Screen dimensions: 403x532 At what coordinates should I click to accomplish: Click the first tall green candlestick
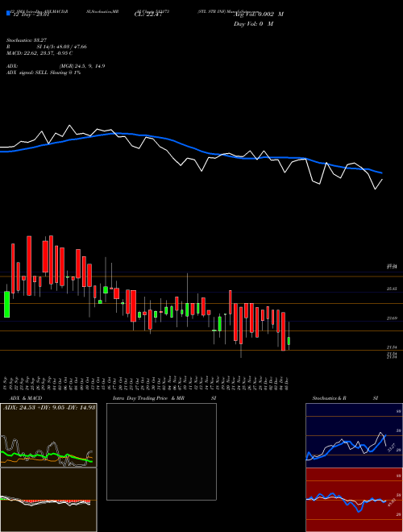6,304
